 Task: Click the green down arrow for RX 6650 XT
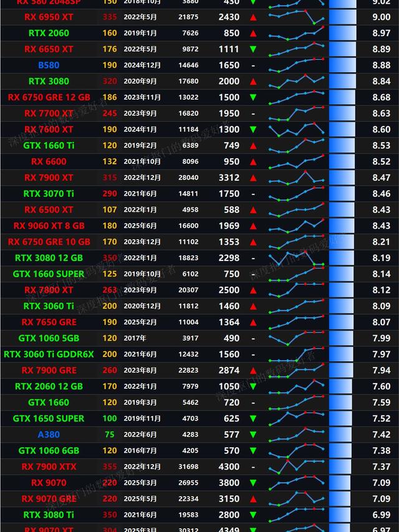253,49
